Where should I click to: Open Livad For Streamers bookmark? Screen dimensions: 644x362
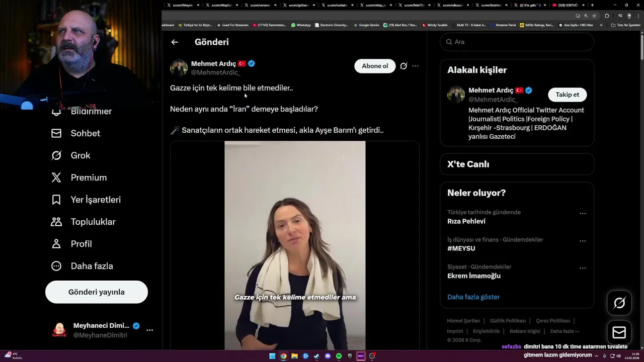(x=233, y=25)
